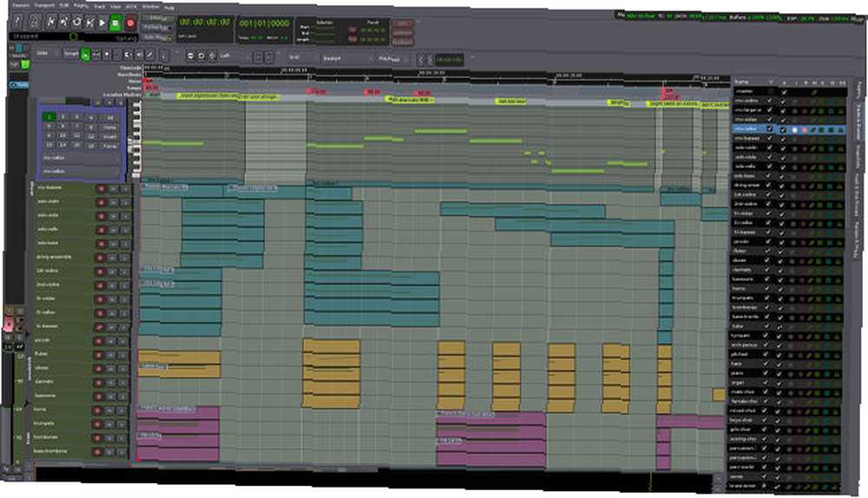Click the nudge backward arrow
The width and height of the screenshot is (868, 498).
click(421, 59)
